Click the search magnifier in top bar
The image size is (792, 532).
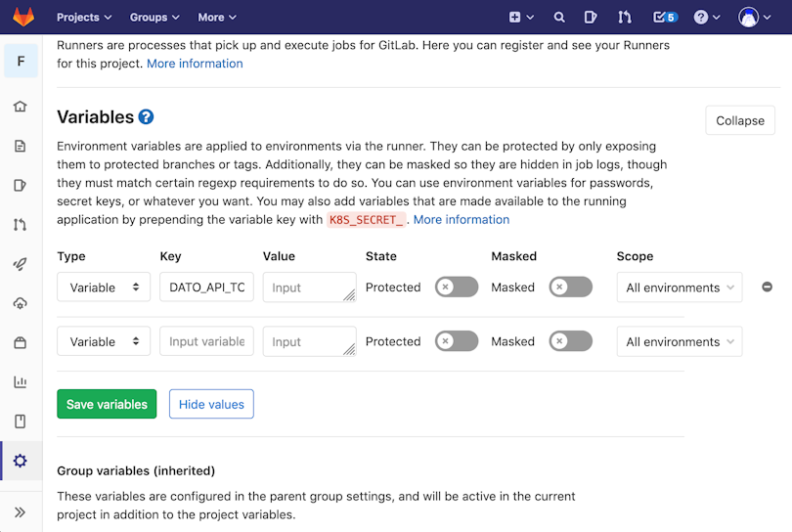pos(558,18)
